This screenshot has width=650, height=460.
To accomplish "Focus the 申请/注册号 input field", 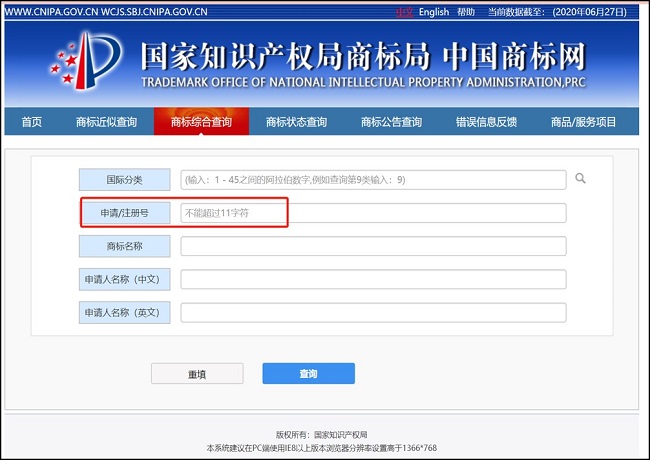I will (x=373, y=213).
